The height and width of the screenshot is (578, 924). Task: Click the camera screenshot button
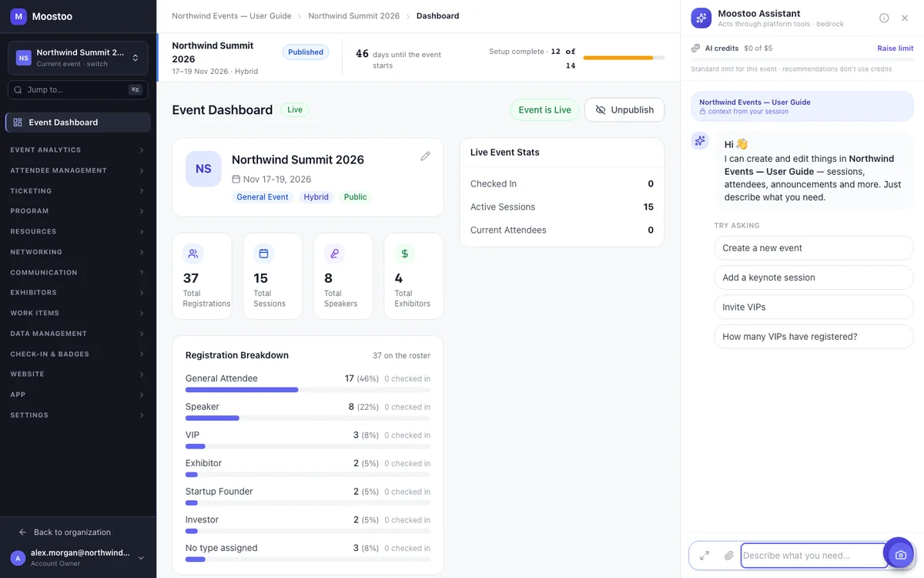(901, 555)
